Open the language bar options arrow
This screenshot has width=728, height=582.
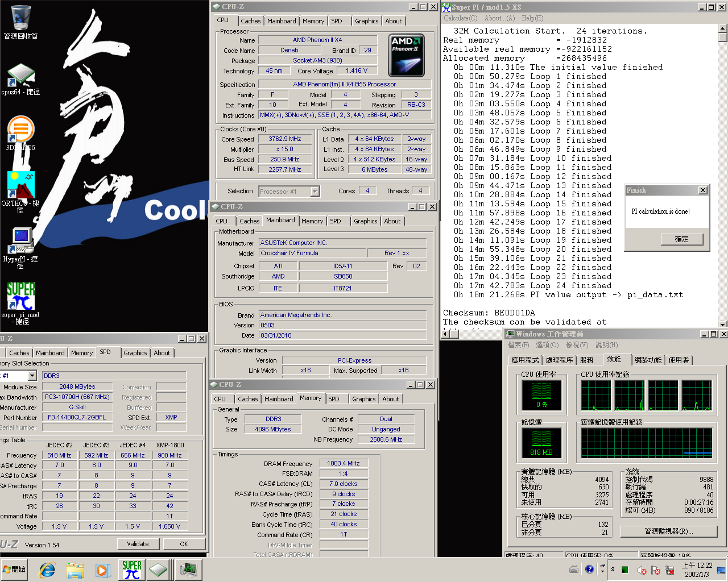(x=603, y=571)
